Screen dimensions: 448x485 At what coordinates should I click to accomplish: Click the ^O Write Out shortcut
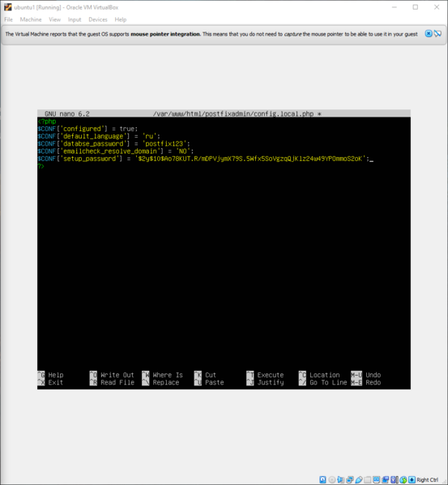tap(112, 375)
